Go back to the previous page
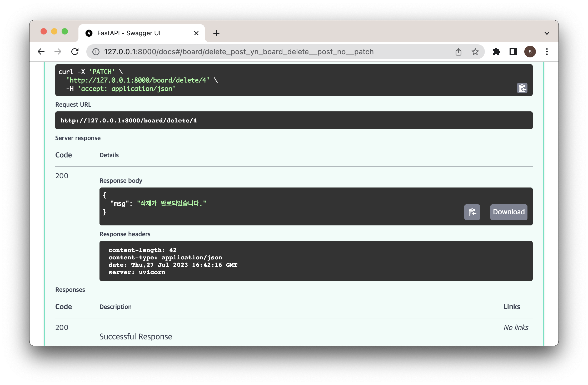Viewport: 588px width, 385px height. click(41, 52)
